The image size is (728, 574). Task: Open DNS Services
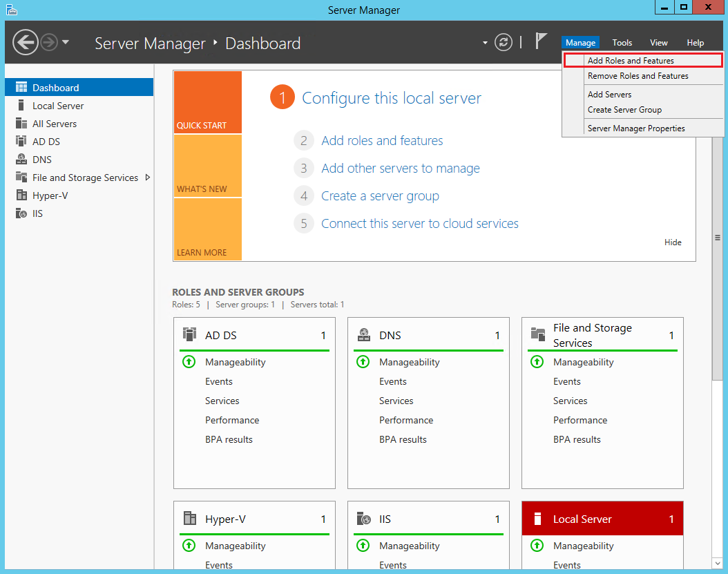[x=396, y=401]
